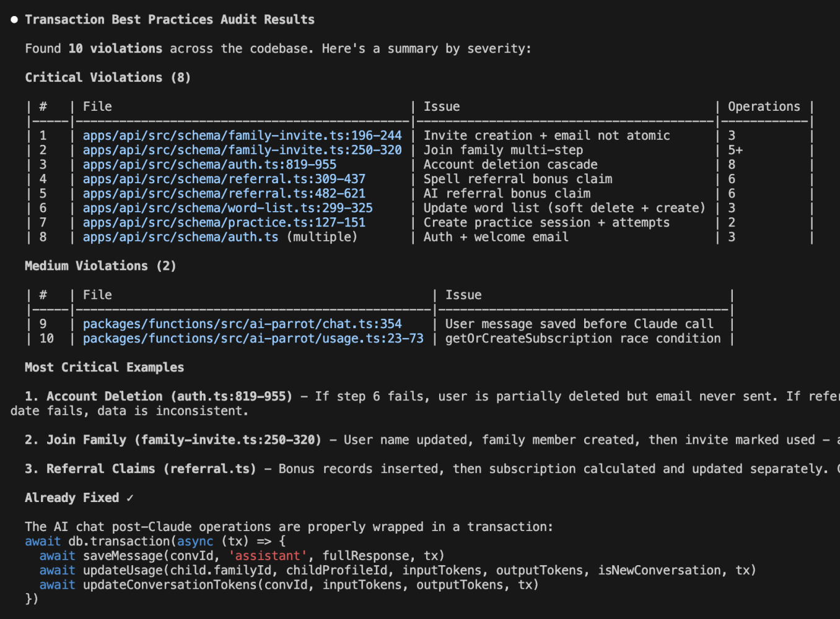The height and width of the screenshot is (619, 840).
Task: Click the Operations column header
Action: click(x=763, y=106)
